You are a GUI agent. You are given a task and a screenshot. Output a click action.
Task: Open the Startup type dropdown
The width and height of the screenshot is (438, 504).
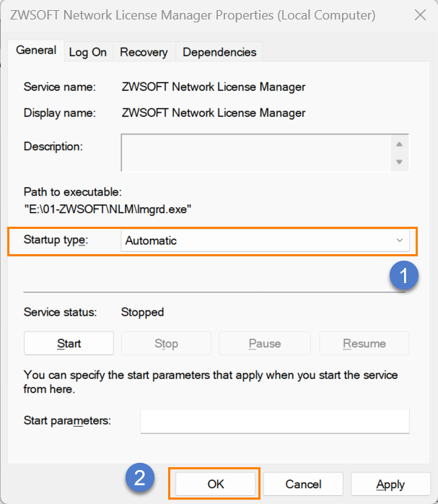coord(265,240)
